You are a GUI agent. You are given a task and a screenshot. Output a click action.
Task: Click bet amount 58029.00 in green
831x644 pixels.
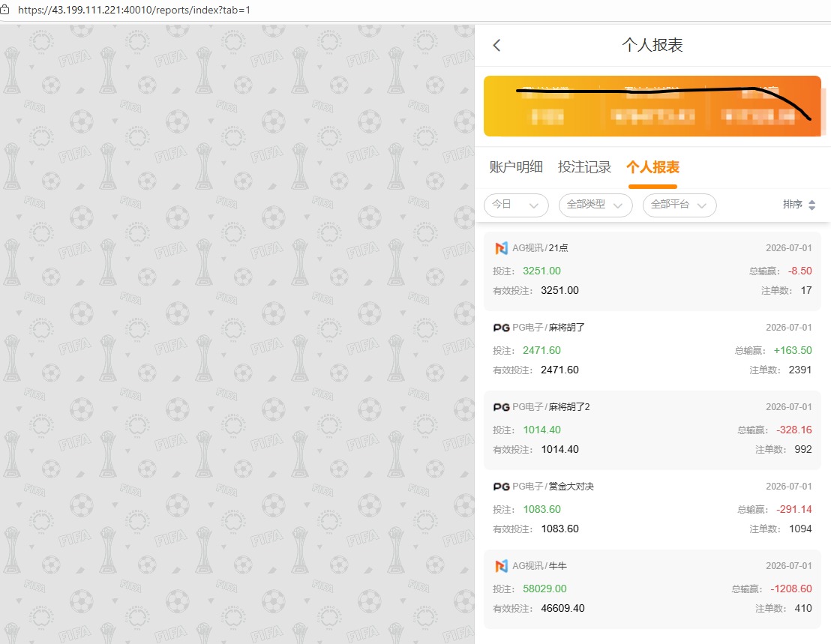coord(544,589)
